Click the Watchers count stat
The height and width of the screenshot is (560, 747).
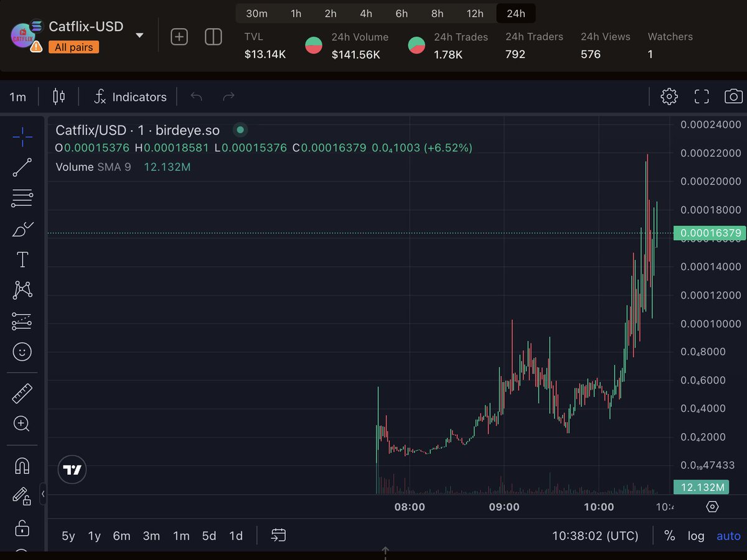(x=670, y=45)
